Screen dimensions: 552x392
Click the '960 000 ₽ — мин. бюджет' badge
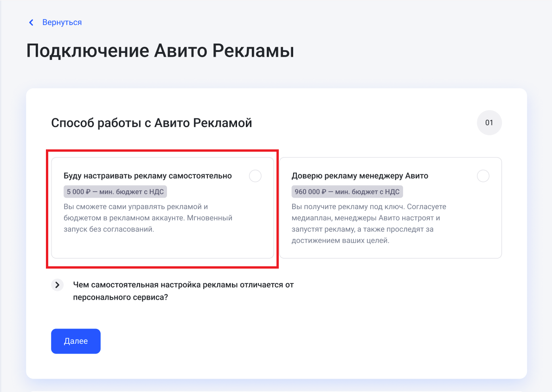click(x=347, y=191)
